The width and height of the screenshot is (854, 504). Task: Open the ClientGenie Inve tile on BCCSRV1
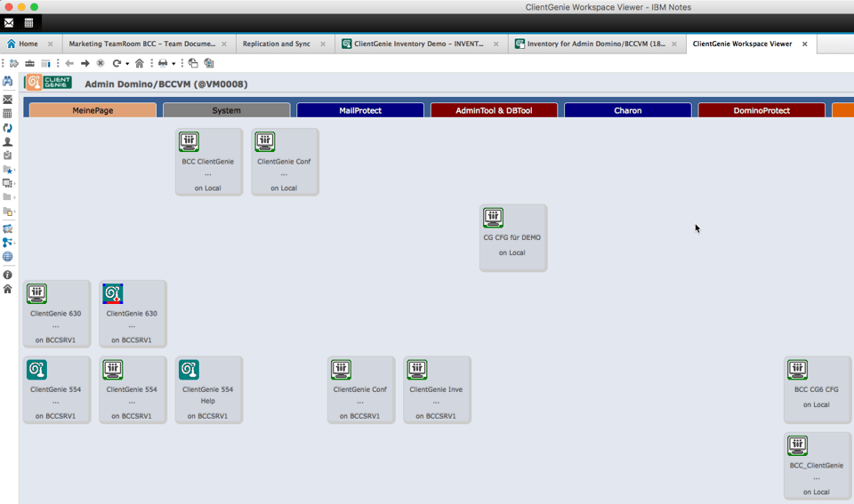coord(437,389)
